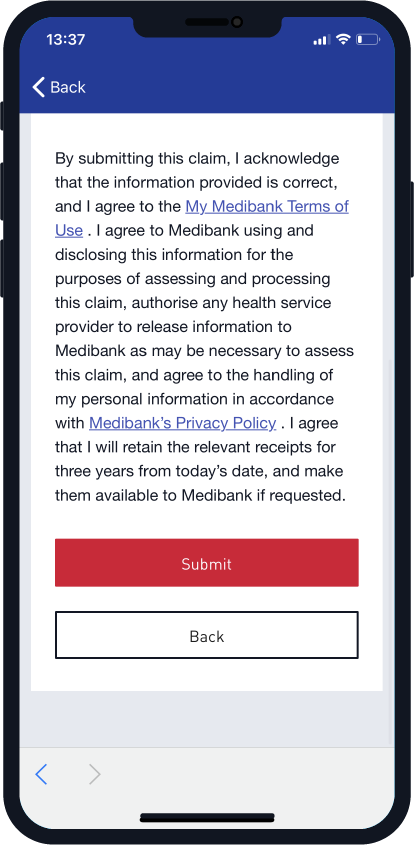The width and height of the screenshot is (414, 845).
Task: Click the claim acknowledgement paragraph text
Action: pos(205,327)
